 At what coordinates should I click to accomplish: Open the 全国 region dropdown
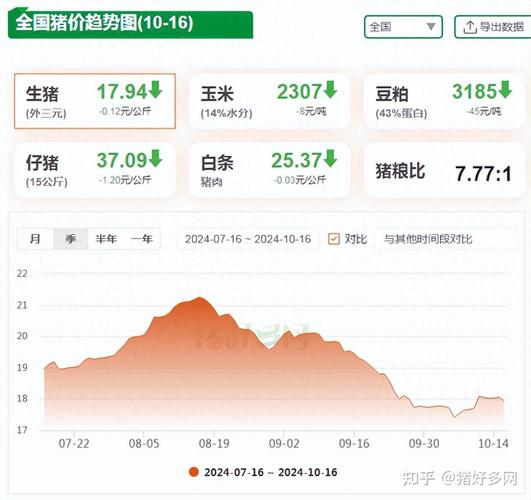click(x=403, y=27)
